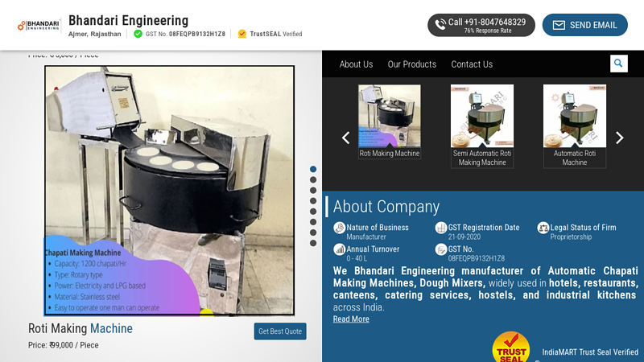Click the Annual Turnover icon
Image resolution: width=644 pixels, height=362 pixels.
(339, 249)
